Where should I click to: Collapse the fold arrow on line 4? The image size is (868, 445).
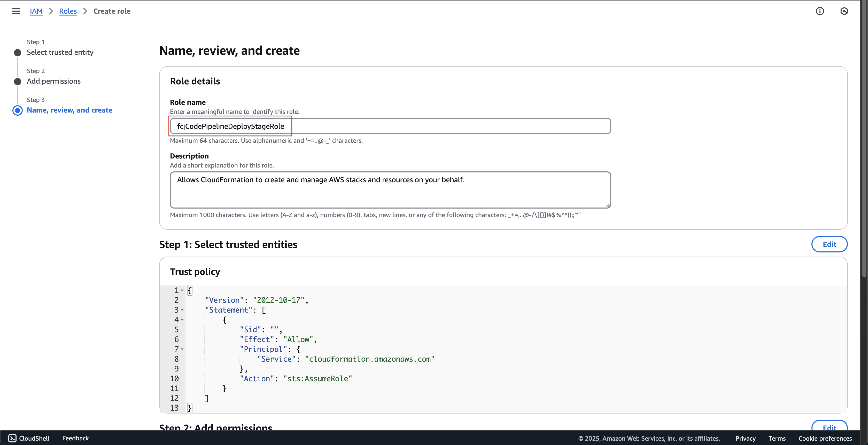[x=182, y=320]
